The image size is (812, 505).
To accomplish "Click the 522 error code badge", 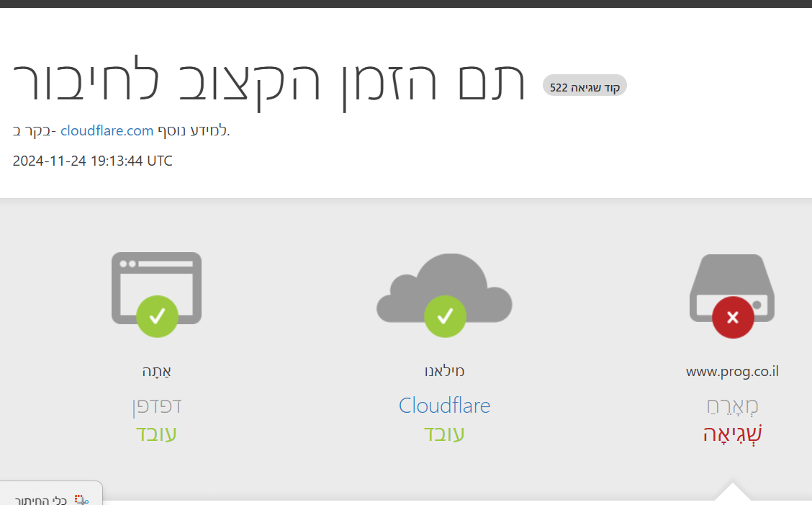I will pos(584,85).
